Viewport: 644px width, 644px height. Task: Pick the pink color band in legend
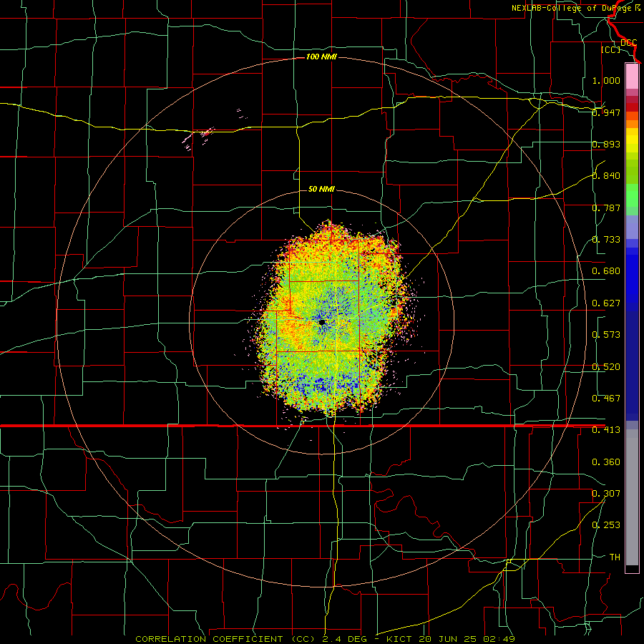pyautogui.click(x=632, y=76)
